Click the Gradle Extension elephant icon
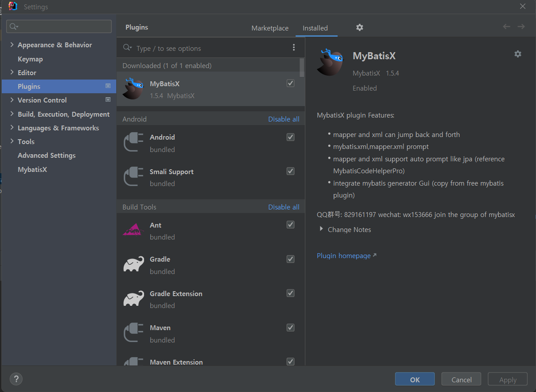 tap(133, 298)
